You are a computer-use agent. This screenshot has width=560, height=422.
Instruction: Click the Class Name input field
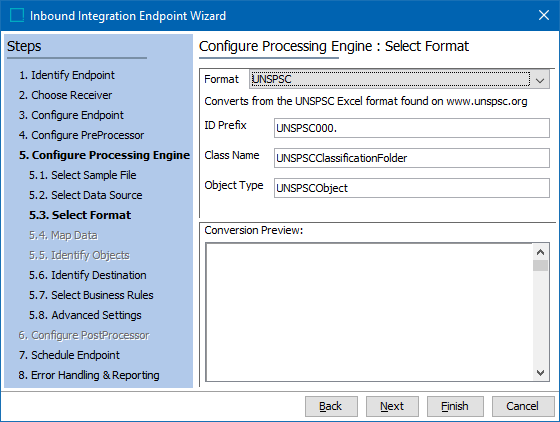(412, 158)
